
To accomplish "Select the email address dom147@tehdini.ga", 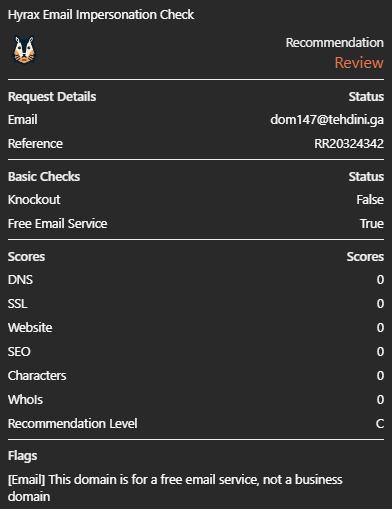I will coord(327,120).
